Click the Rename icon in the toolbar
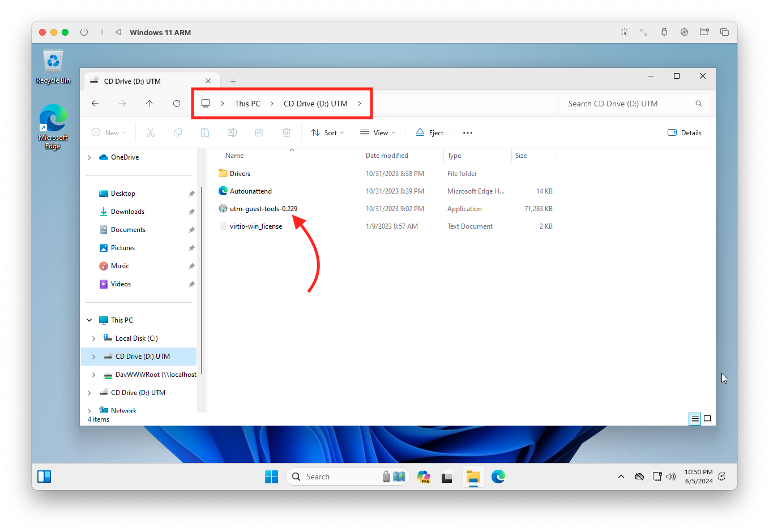Viewport: 769px width, 532px height. tap(232, 132)
